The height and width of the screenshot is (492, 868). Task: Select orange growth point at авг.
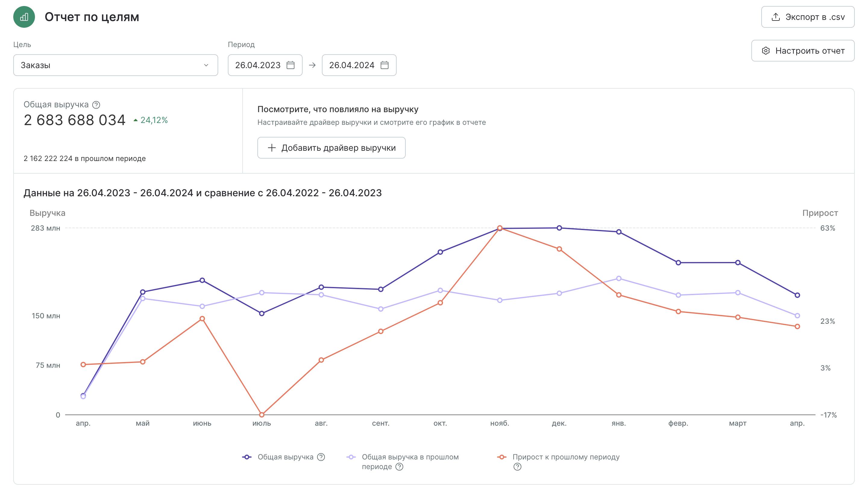tap(321, 360)
